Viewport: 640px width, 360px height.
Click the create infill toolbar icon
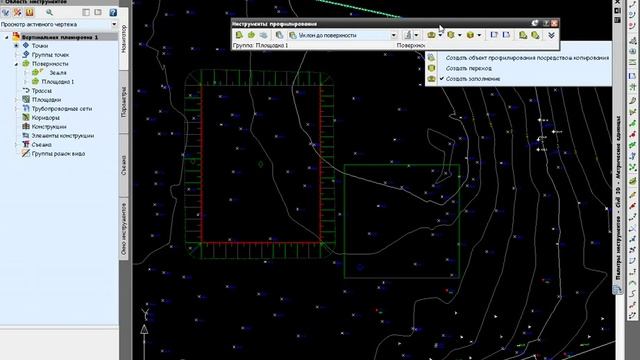coord(431,36)
